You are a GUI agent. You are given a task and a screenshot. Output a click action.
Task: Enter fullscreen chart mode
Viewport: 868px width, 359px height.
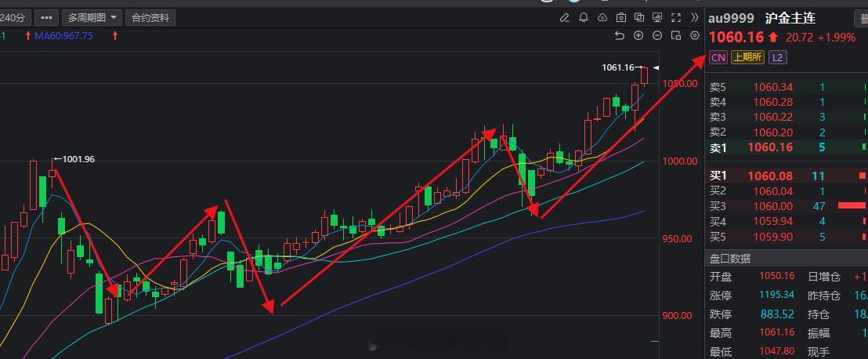tap(676, 18)
